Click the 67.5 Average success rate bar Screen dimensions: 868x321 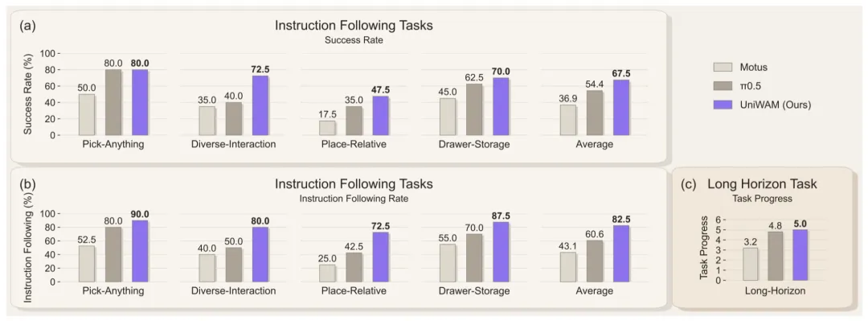[x=620, y=108]
